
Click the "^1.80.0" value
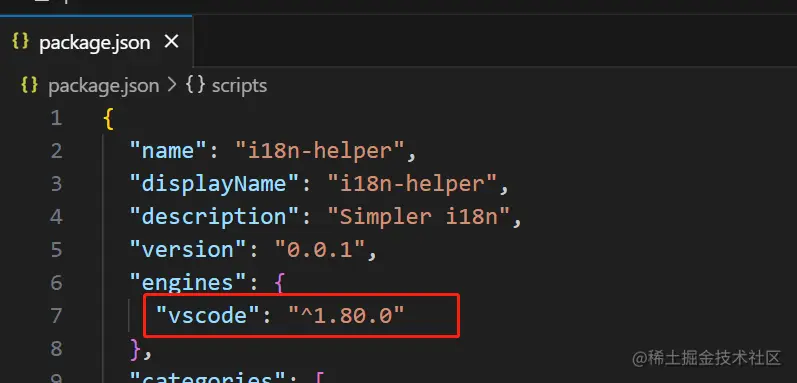tap(346, 315)
